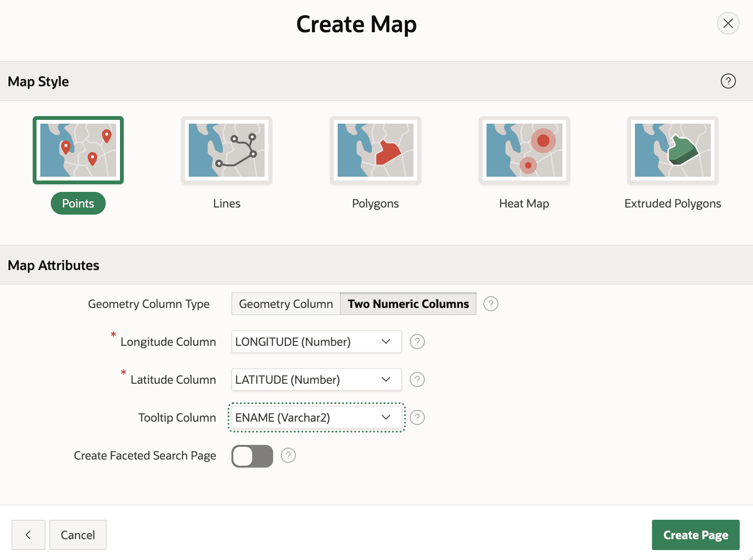Click the Geometry Column Type label

pyautogui.click(x=149, y=304)
